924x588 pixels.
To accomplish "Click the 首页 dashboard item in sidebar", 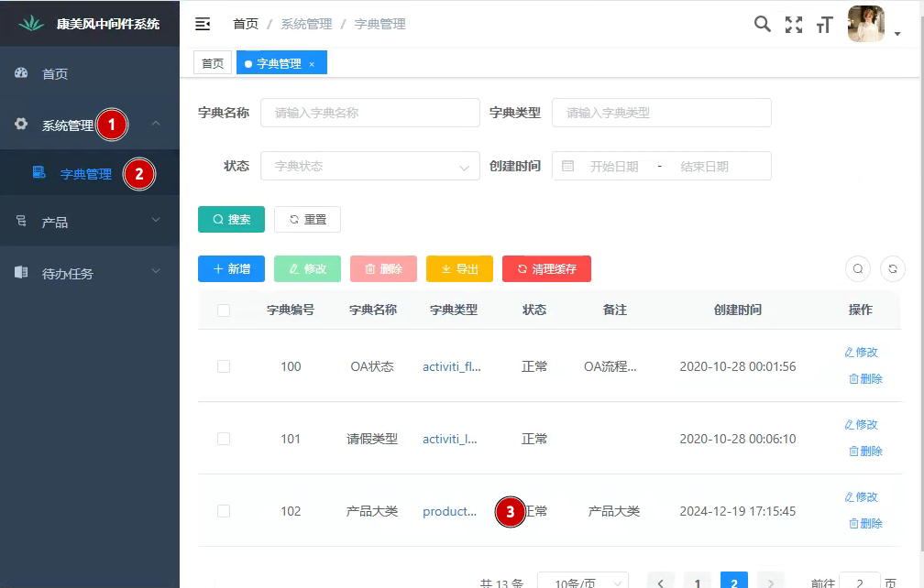I will pyautogui.click(x=55, y=74).
